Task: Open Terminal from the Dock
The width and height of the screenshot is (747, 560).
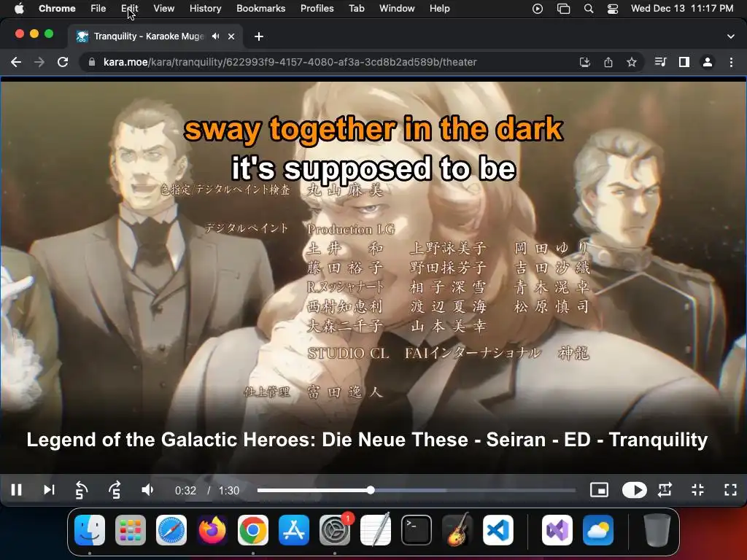Action: point(417,530)
